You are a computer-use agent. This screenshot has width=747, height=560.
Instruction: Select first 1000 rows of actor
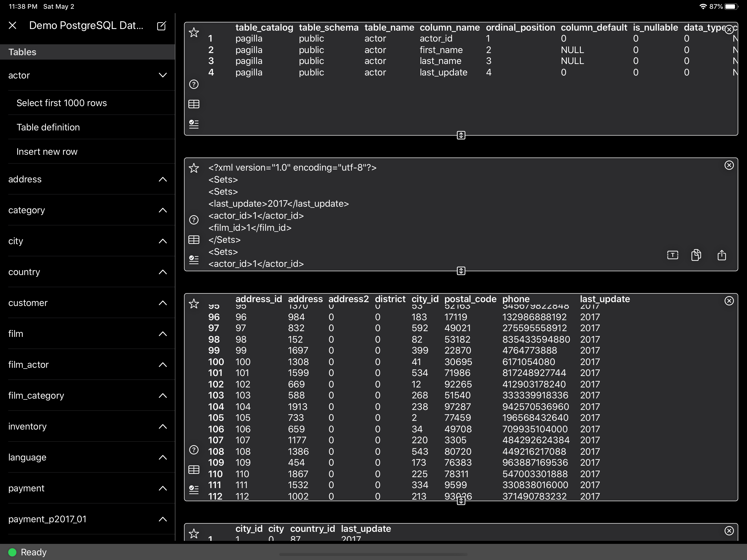point(62,103)
